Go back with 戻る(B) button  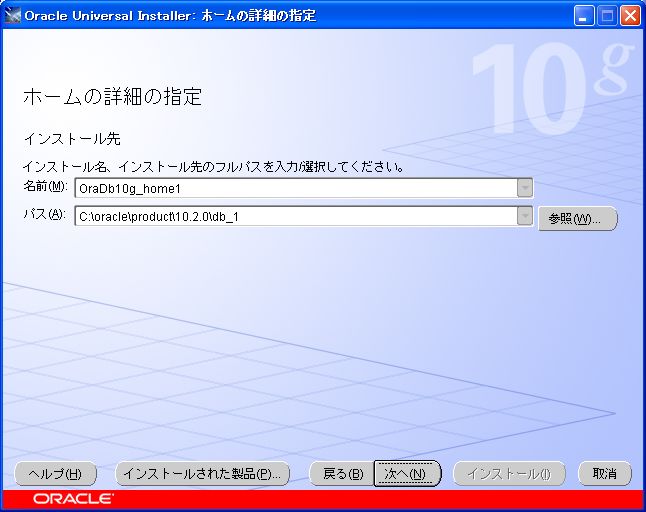point(342,474)
